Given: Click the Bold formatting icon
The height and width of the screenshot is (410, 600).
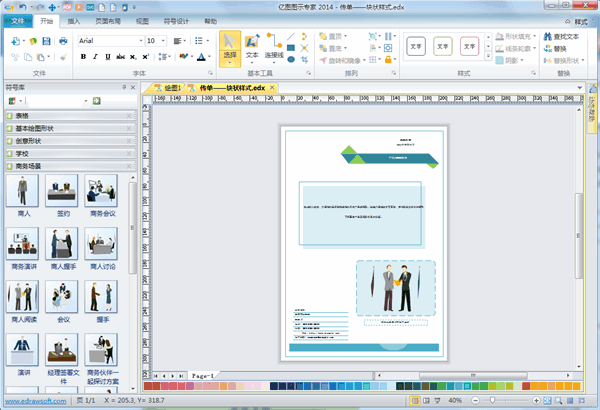Looking at the screenshot, I should pos(82,57).
